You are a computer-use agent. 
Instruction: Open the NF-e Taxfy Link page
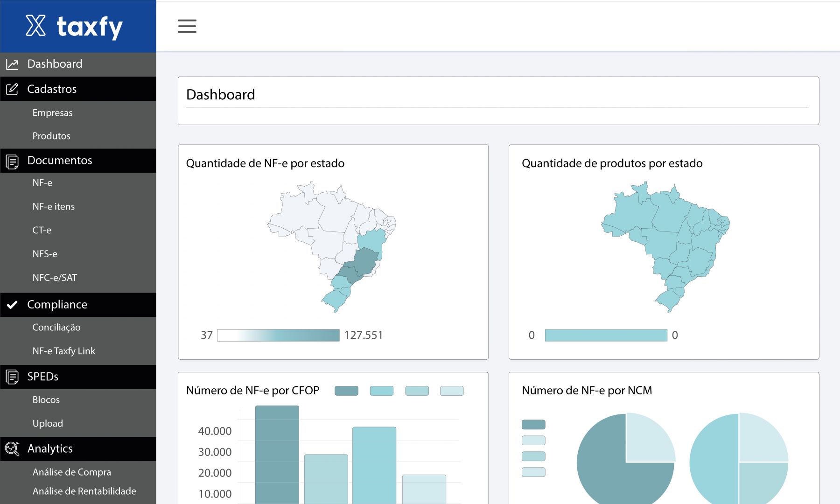64,351
